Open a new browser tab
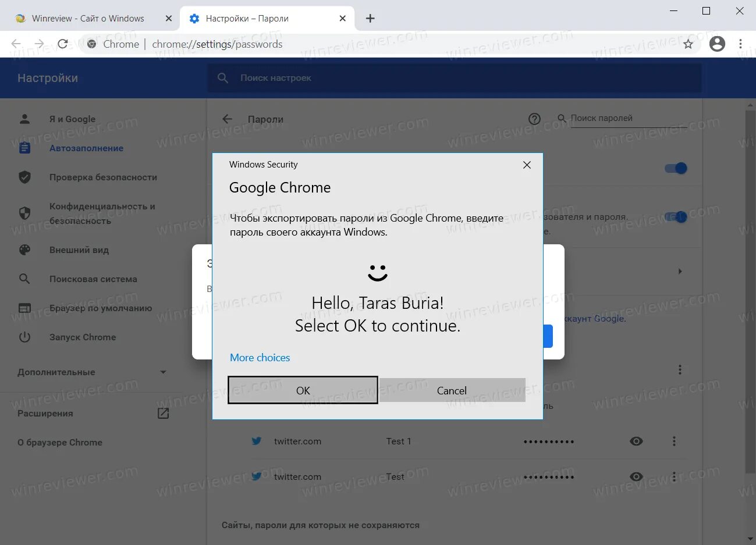Image resolution: width=756 pixels, height=545 pixels. pos(370,19)
